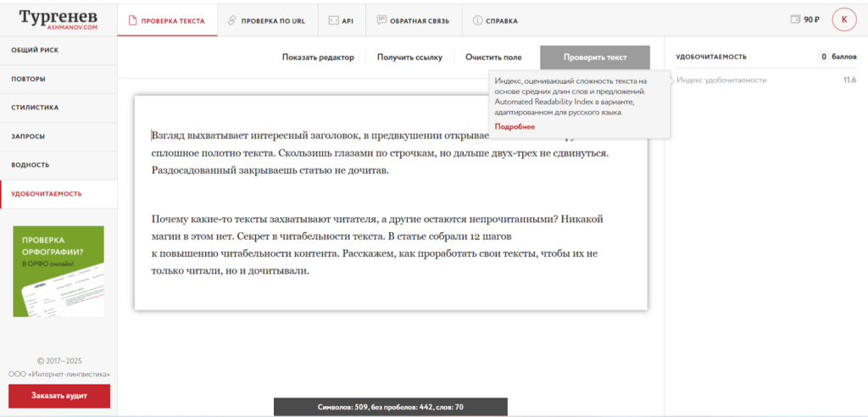
Task: Follow the Подробнее link in tooltip
Action: click(x=515, y=126)
